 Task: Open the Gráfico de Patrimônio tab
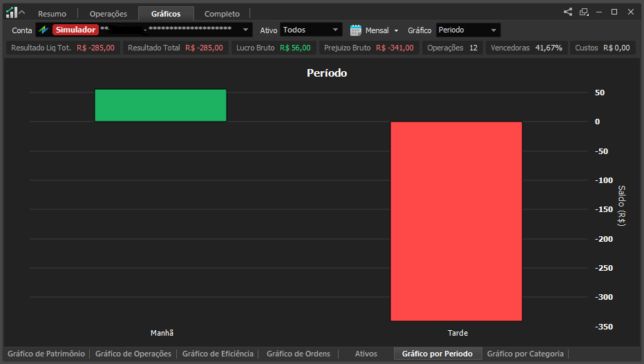[46, 354]
